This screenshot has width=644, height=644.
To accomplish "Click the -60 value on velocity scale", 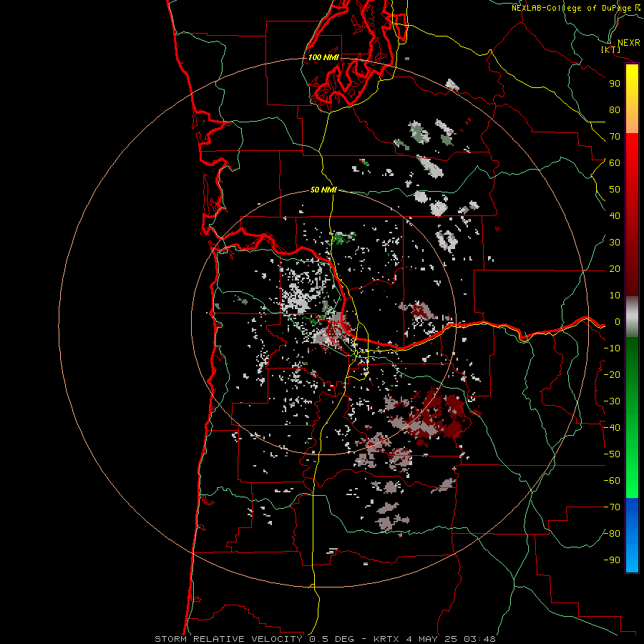I will (x=612, y=481).
